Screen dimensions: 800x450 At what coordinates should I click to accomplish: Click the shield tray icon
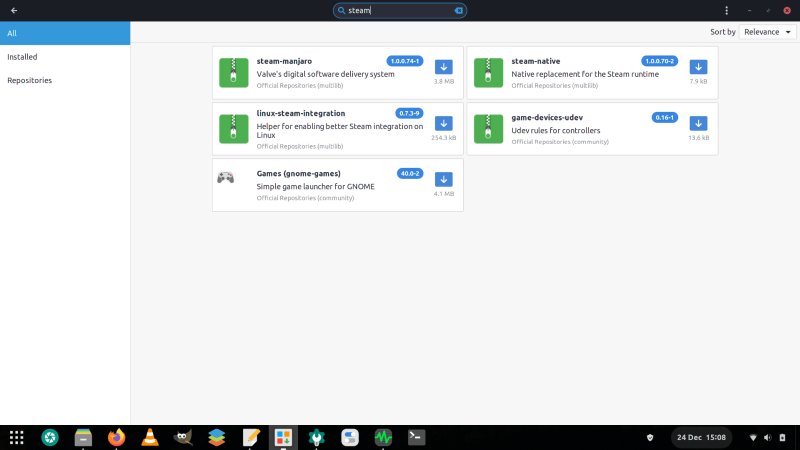click(650, 437)
